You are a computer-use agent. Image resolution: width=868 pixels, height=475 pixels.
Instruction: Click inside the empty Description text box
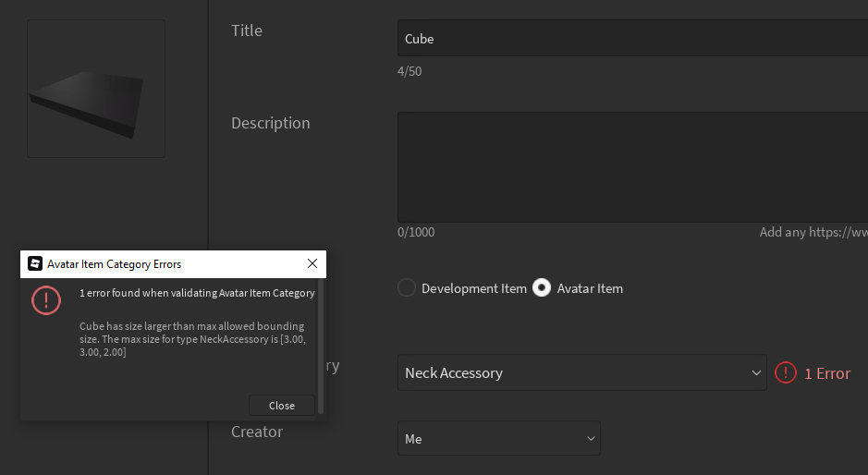click(x=632, y=167)
